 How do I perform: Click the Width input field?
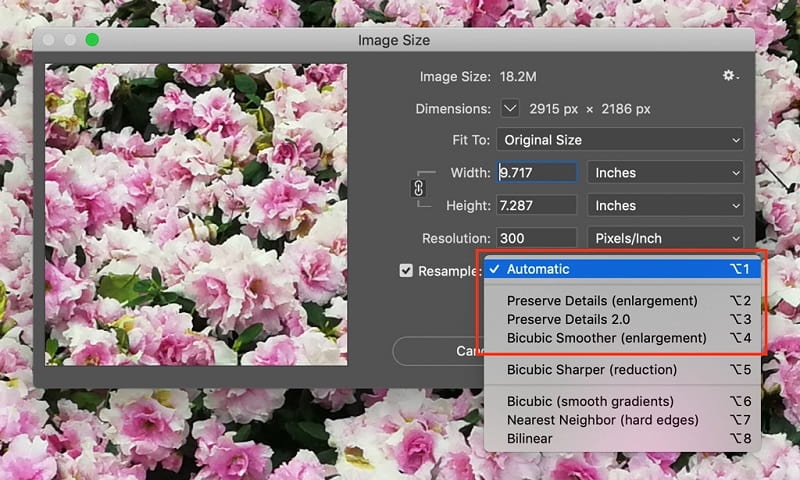click(x=537, y=173)
